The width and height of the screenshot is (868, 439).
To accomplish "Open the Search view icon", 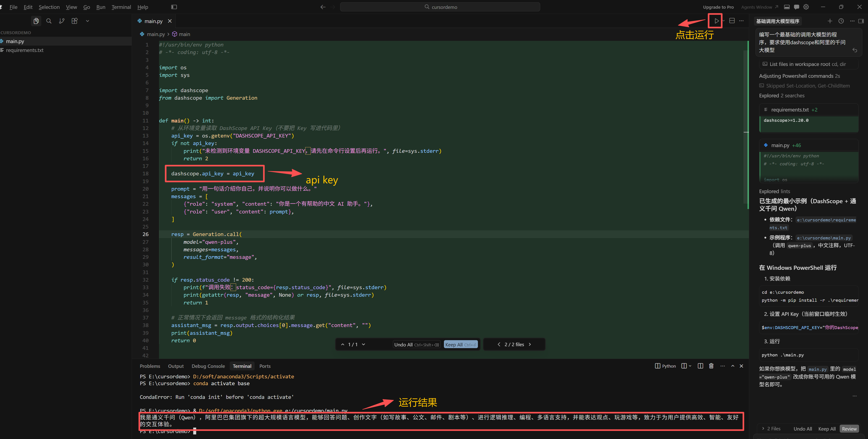I will point(49,21).
